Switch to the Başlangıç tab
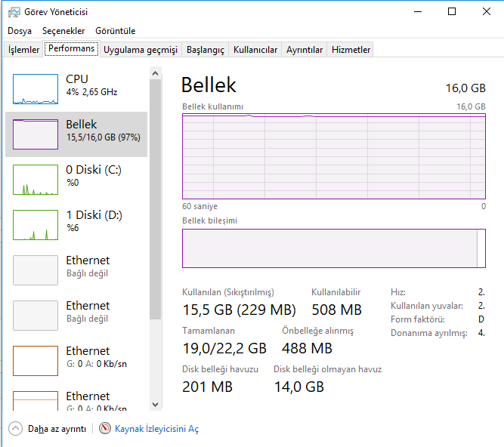The width and height of the screenshot is (504, 447). 206,50
